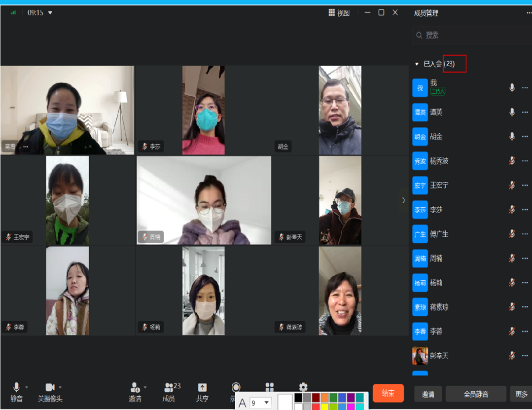Screen dimensions: 532x410
Task: Unmute 杨秀波's microphone in member list
Action: pos(512,161)
